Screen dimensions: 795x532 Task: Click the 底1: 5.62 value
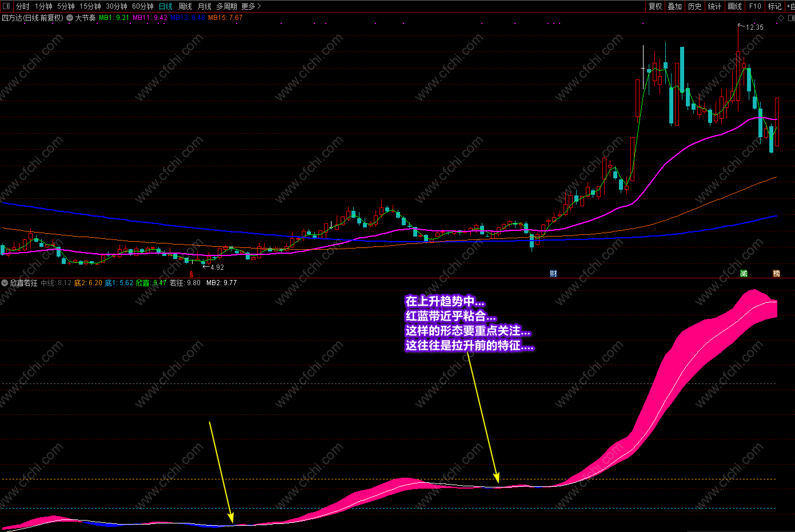tap(119, 283)
